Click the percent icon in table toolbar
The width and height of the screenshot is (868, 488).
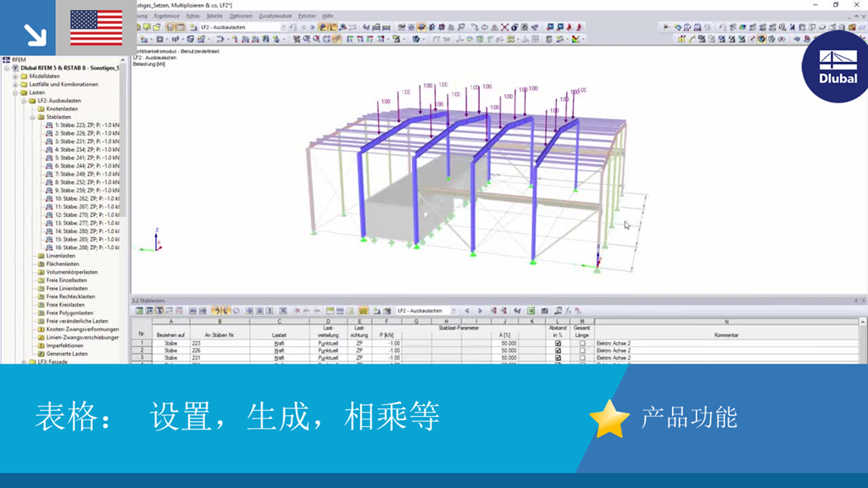click(x=578, y=311)
